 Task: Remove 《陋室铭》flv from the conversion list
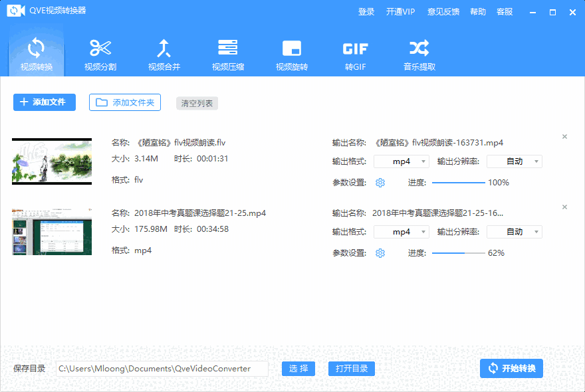point(564,136)
